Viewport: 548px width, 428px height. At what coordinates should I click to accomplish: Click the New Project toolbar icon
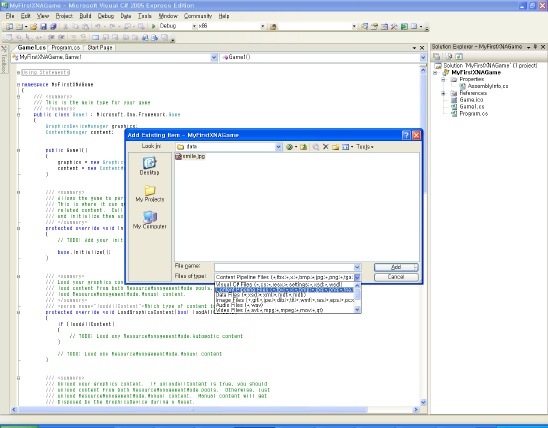(9, 27)
